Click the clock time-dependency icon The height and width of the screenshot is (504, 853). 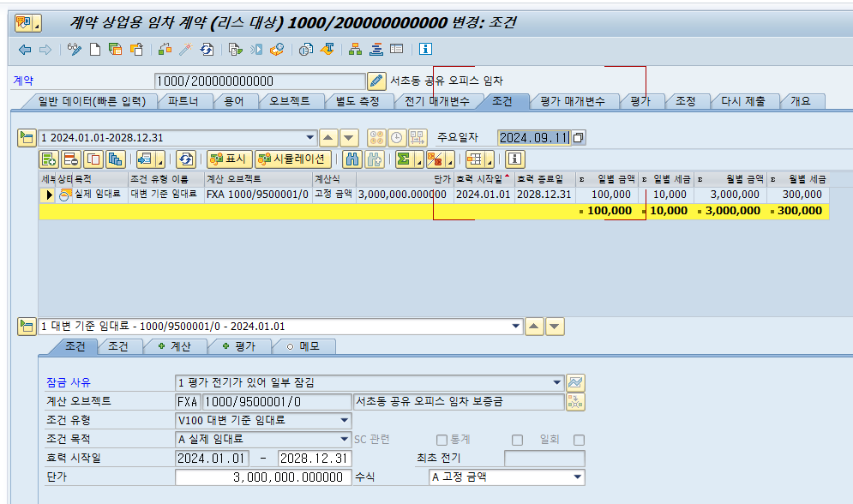pyautogui.click(x=397, y=137)
